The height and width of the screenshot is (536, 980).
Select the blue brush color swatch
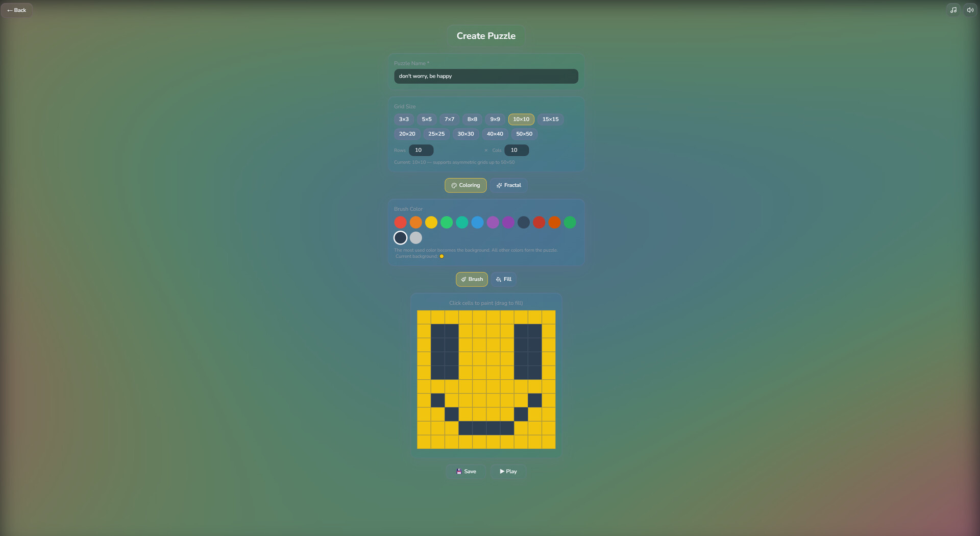pos(477,222)
